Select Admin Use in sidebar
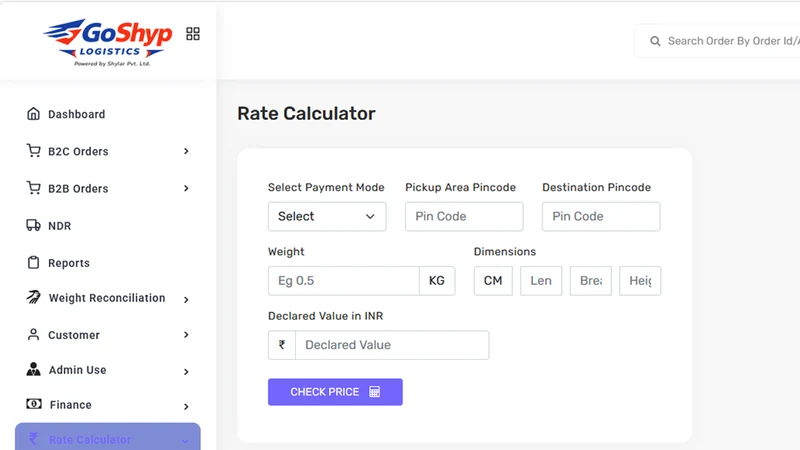The height and width of the screenshot is (450, 800). point(78,370)
